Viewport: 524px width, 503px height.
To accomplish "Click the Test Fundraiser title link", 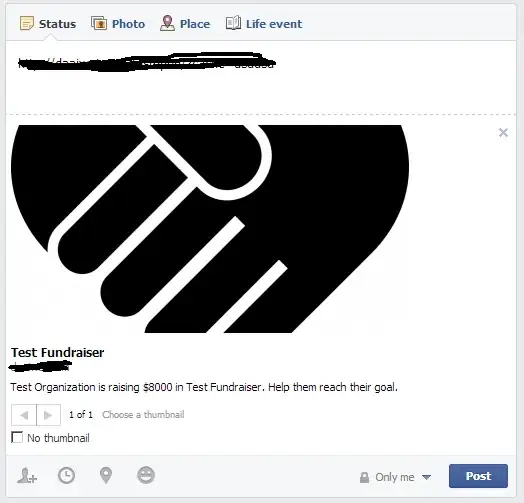I will pyautogui.click(x=57, y=353).
